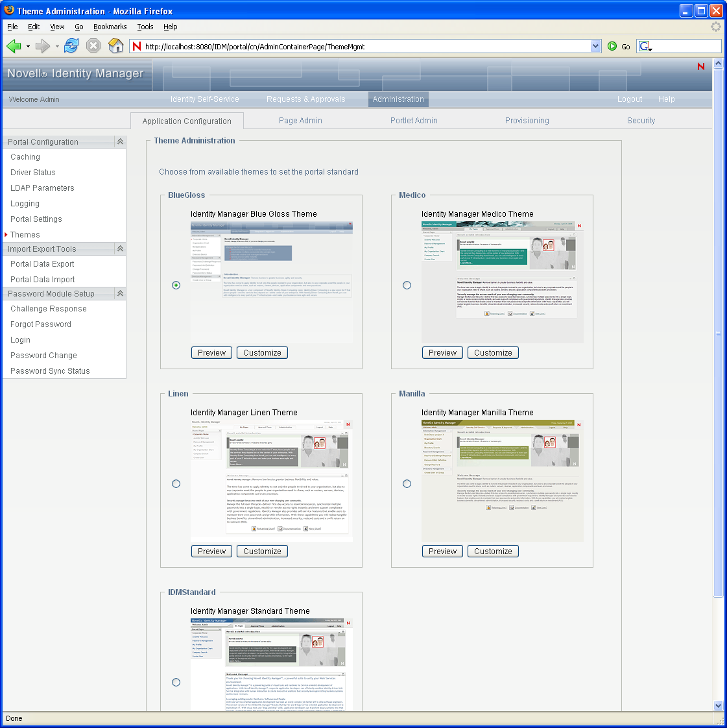Image resolution: width=727 pixels, height=728 pixels.
Task: Open the Go menu
Action: [79, 27]
